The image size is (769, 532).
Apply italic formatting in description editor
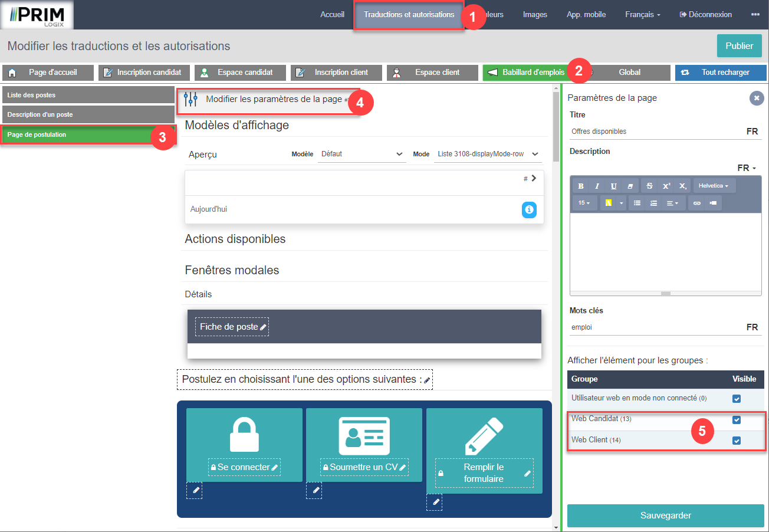coord(597,186)
